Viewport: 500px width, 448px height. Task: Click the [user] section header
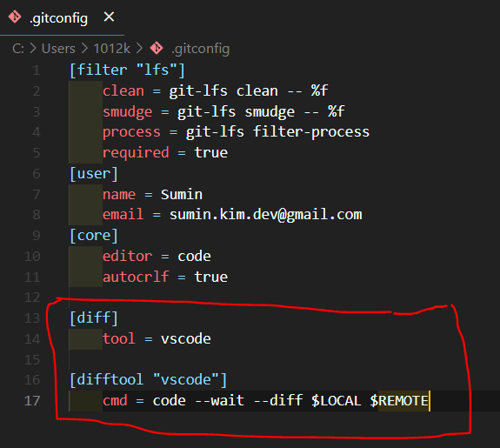(x=94, y=174)
